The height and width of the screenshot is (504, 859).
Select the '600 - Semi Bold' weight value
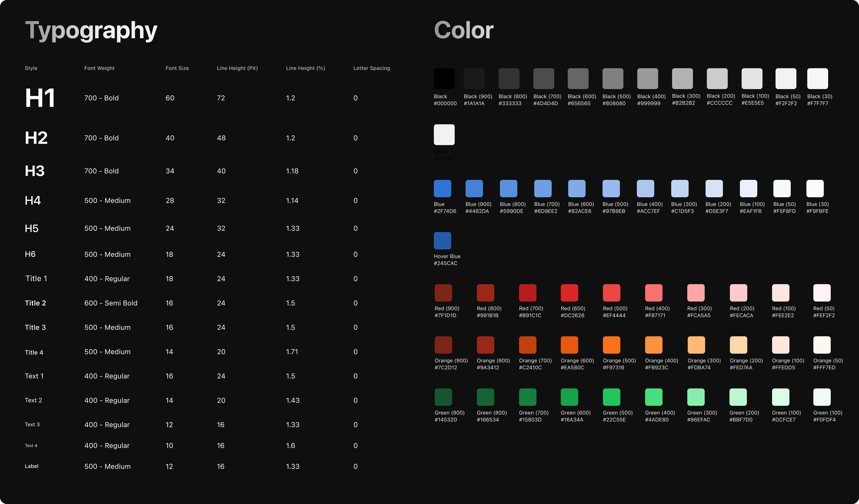(x=111, y=303)
